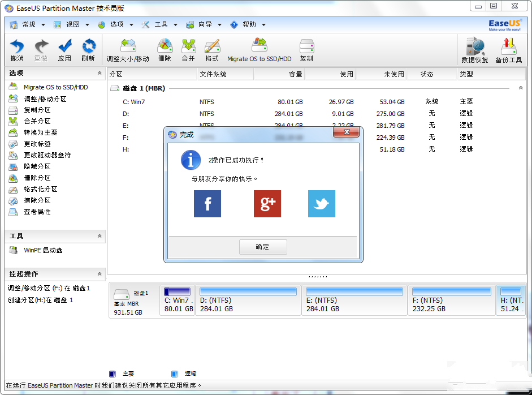The image size is (532, 395).
Task: Sort by 未使用 column header
Action: (382, 74)
